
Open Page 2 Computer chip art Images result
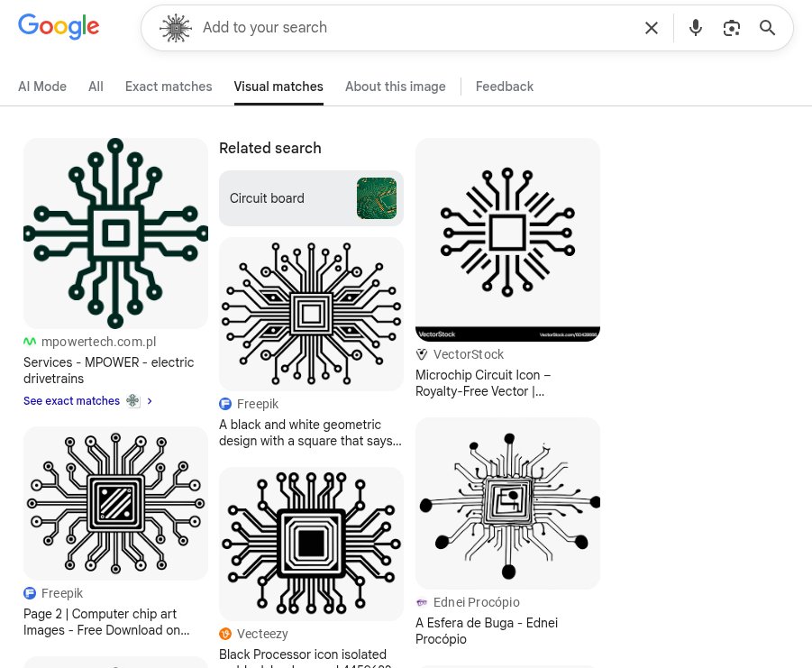tap(106, 622)
